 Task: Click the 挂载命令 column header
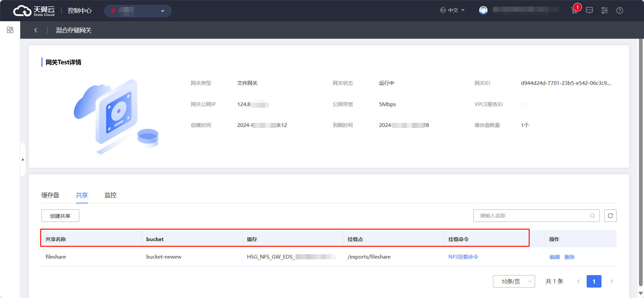click(x=458, y=239)
